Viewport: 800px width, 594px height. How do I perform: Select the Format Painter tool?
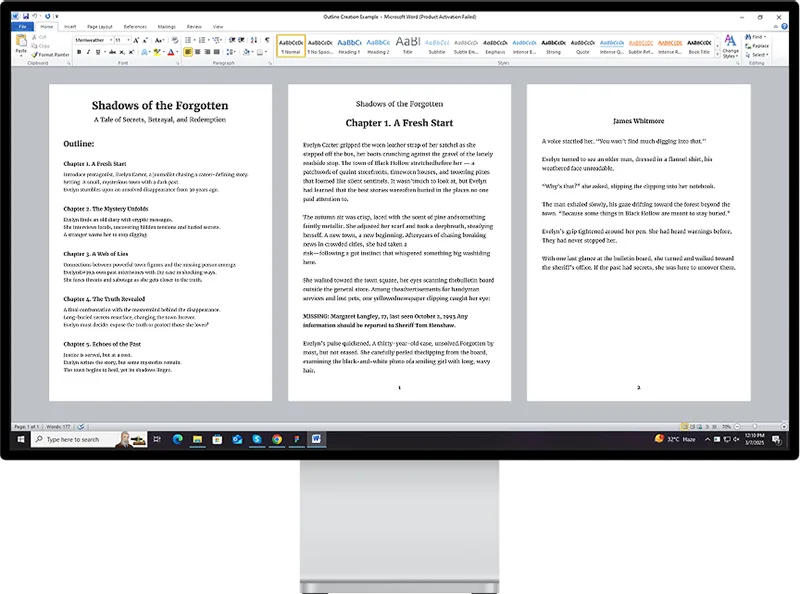(53, 54)
